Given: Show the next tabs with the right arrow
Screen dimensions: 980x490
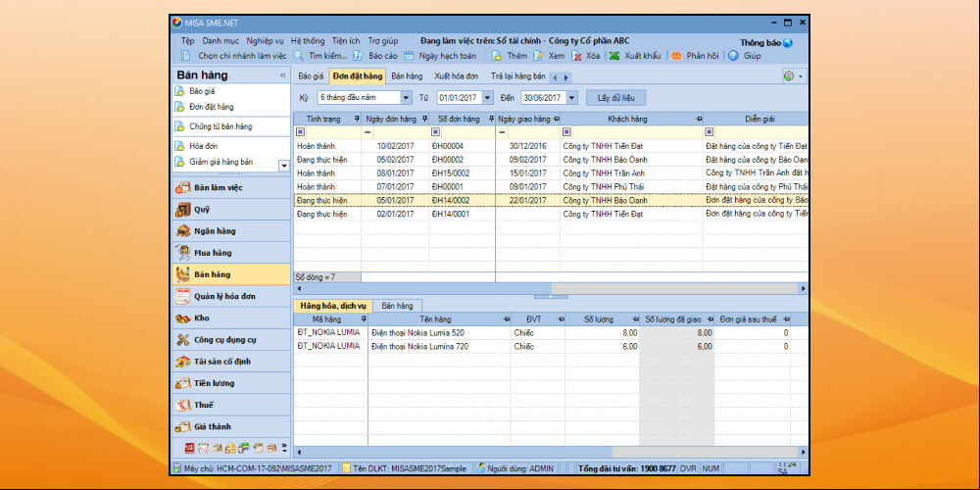Looking at the screenshot, I should pyautogui.click(x=566, y=77).
